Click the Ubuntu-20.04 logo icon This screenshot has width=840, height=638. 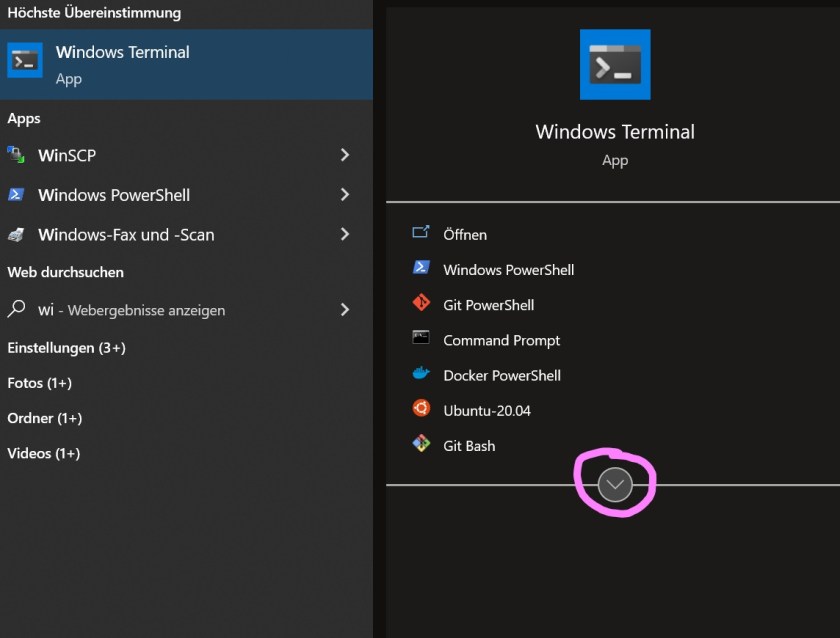click(x=421, y=409)
